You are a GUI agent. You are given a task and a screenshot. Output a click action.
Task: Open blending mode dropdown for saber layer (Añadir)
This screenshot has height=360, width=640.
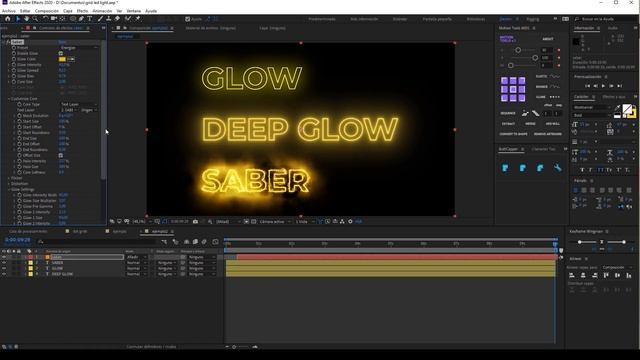coord(136,257)
